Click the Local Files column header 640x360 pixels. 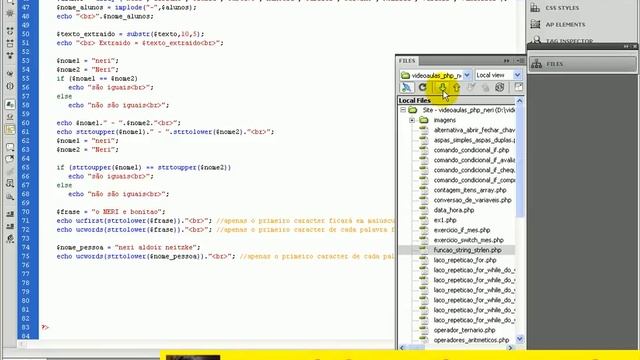457,100
